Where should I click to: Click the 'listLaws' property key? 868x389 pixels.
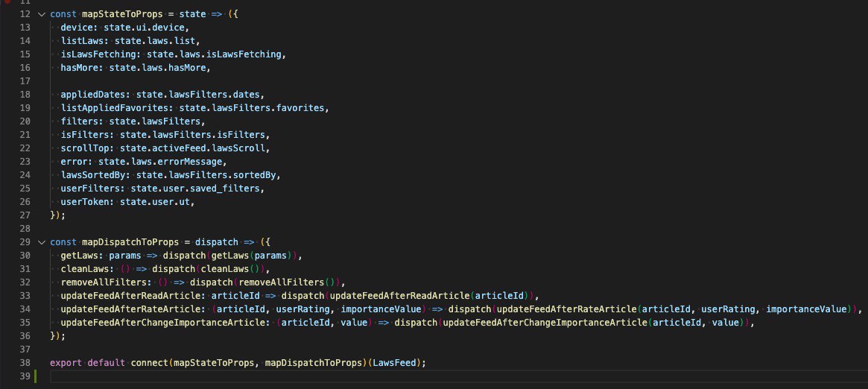[83, 41]
